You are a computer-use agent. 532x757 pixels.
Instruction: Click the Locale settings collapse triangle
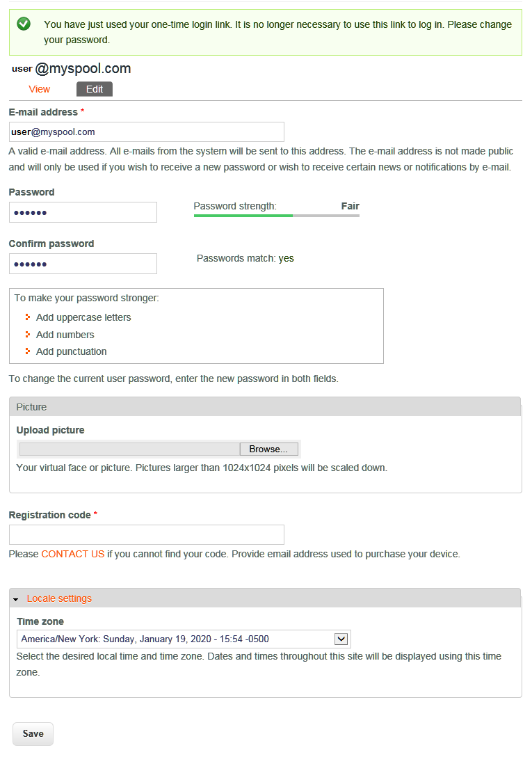[16, 599]
